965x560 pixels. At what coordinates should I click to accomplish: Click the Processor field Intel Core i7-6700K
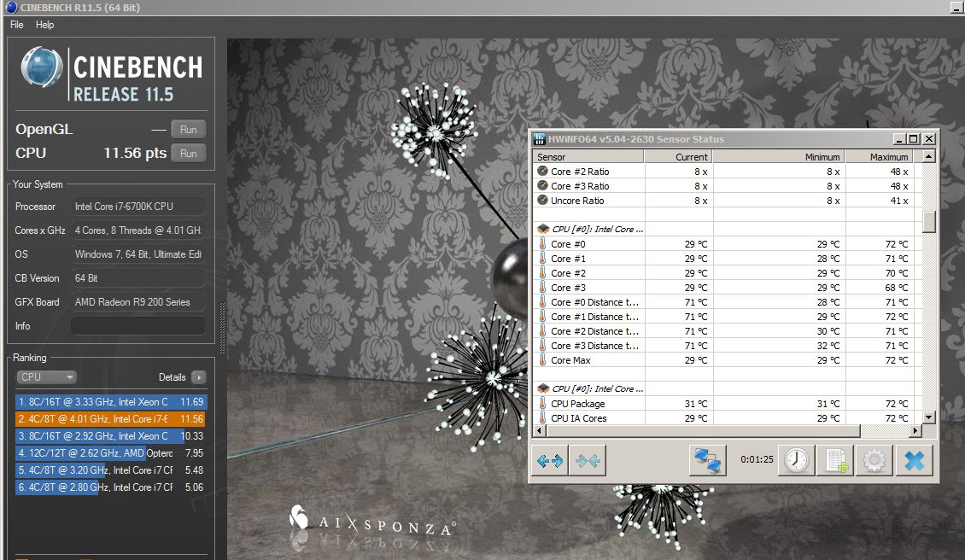(x=137, y=206)
